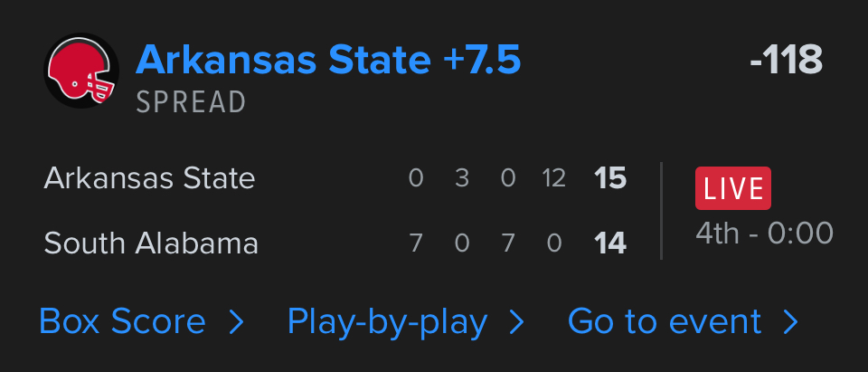This screenshot has height=372, width=868.
Task: Click the chevron next to Go to event
Action: [x=791, y=322]
